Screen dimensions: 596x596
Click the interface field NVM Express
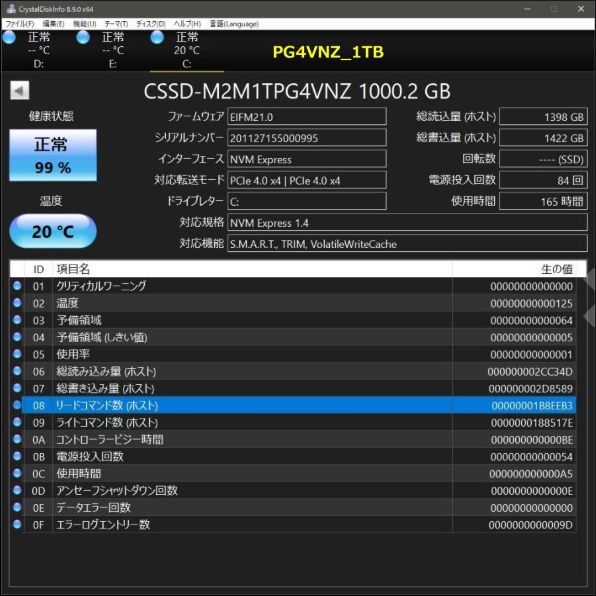[x=307, y=159]
